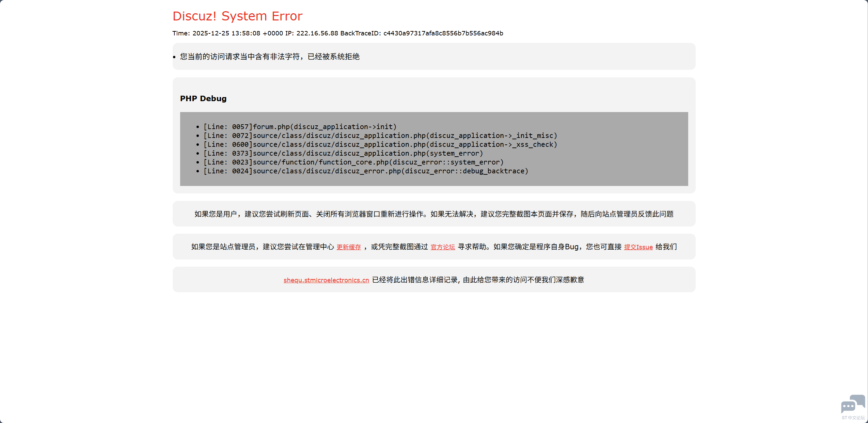Click the ST中文论坛 chat bubble icon
This screenshot has width=868, height=423.
click(x=852, y=404)
